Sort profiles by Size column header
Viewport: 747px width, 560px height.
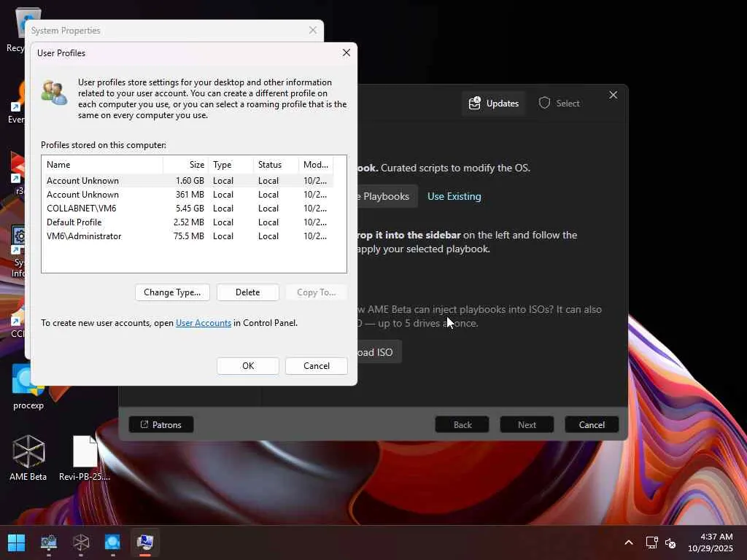[x=185, y=165]
